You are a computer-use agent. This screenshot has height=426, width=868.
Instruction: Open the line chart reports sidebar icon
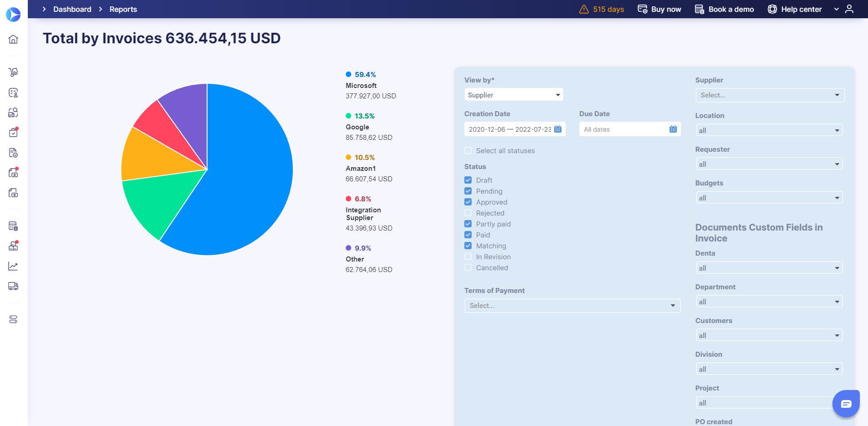click(x=13, y=266)
